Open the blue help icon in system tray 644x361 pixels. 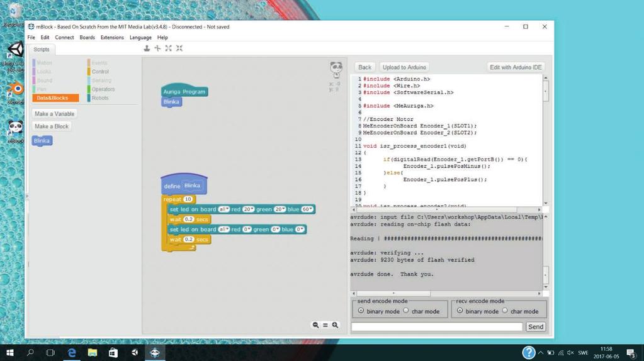point(529,352)
